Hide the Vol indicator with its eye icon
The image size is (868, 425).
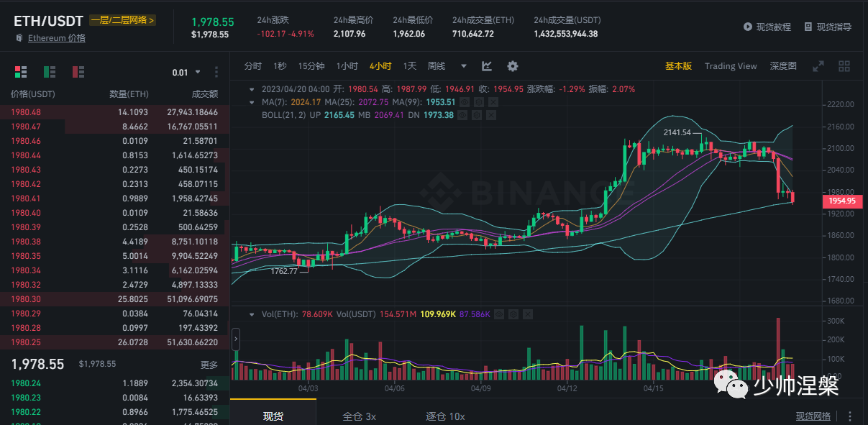click(499, 314)
